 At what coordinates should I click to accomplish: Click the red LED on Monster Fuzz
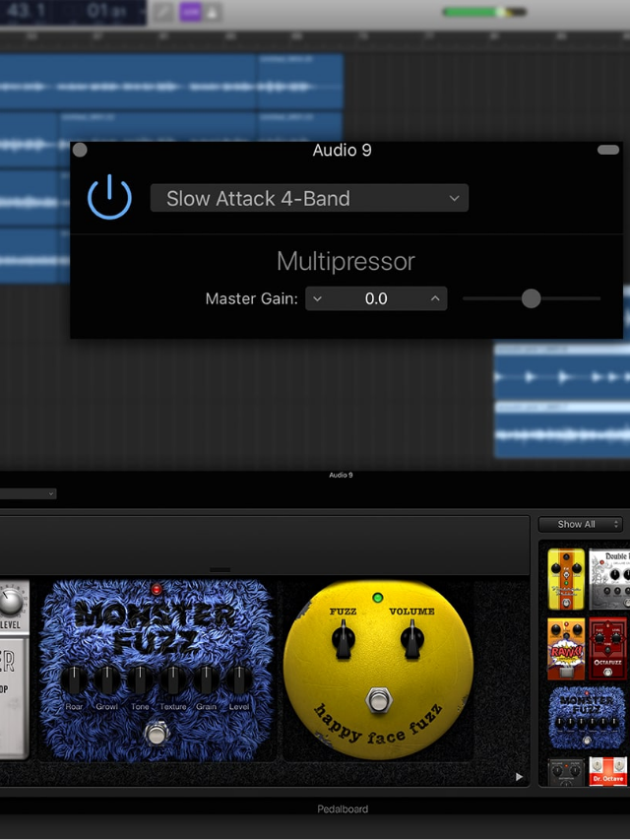[x=157, y=589]
